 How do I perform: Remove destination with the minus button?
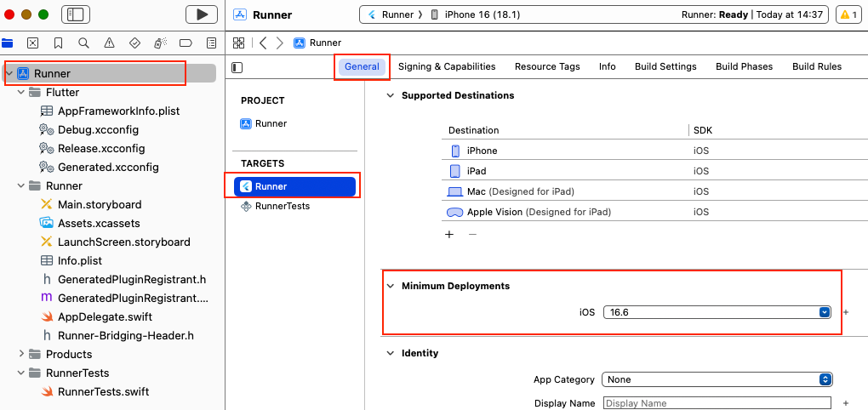point(472,234)
